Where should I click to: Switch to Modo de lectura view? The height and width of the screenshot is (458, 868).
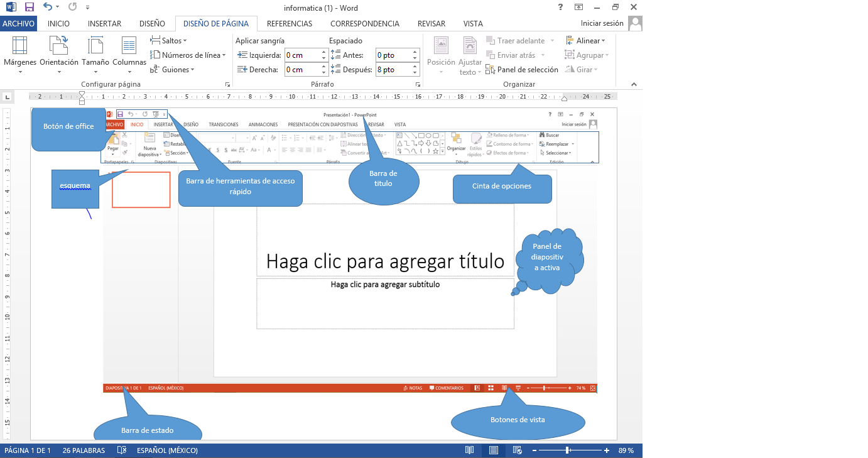pyautogui.click(x=469, y=450)
